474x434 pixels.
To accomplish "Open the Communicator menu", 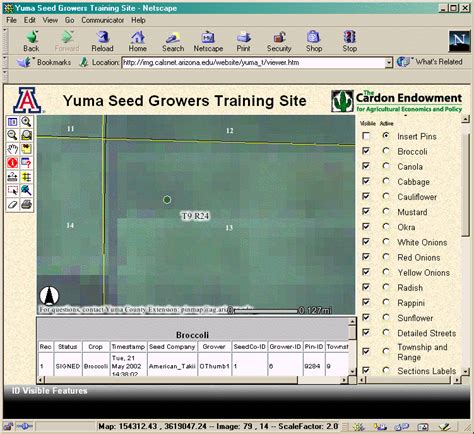I will (x=103, y=20).
